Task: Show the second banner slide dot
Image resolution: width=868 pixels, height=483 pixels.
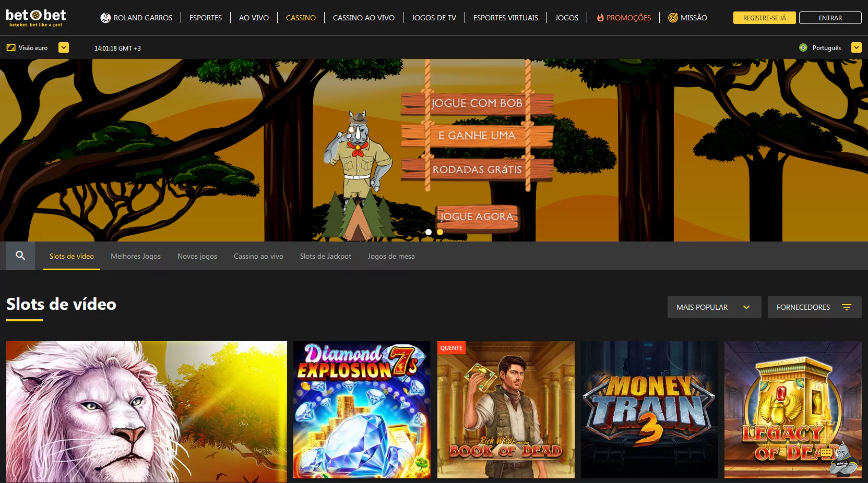Action: [x=440, y=232]
